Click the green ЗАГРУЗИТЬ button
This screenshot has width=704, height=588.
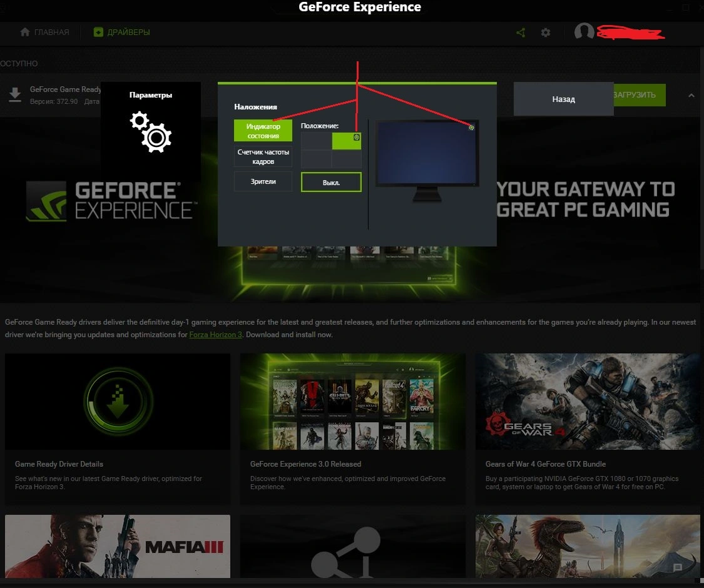[640, 95]
